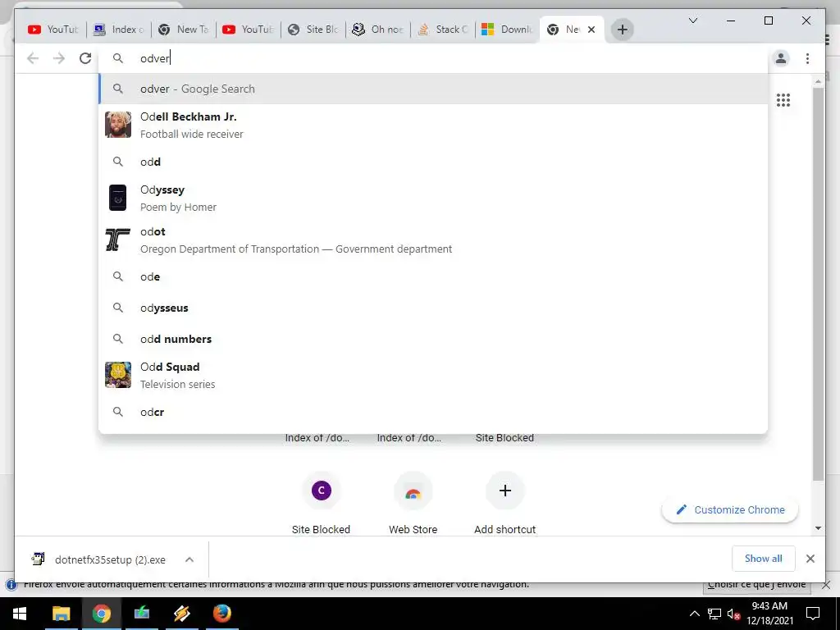Select the Odell Beckham Jr. suggestion
Viewport: 840px width, 630px height.
(433, 125)
